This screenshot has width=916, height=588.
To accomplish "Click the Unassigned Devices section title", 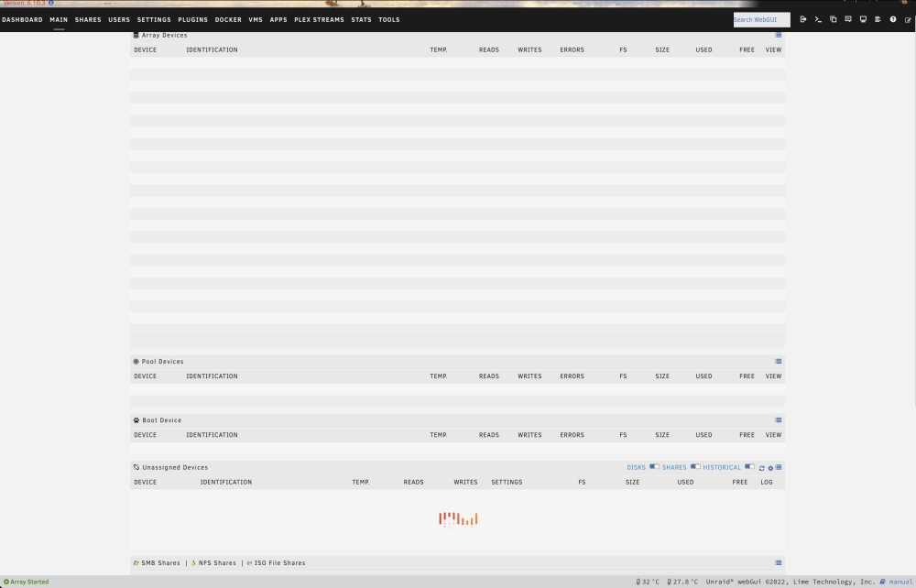I will 175,467.
